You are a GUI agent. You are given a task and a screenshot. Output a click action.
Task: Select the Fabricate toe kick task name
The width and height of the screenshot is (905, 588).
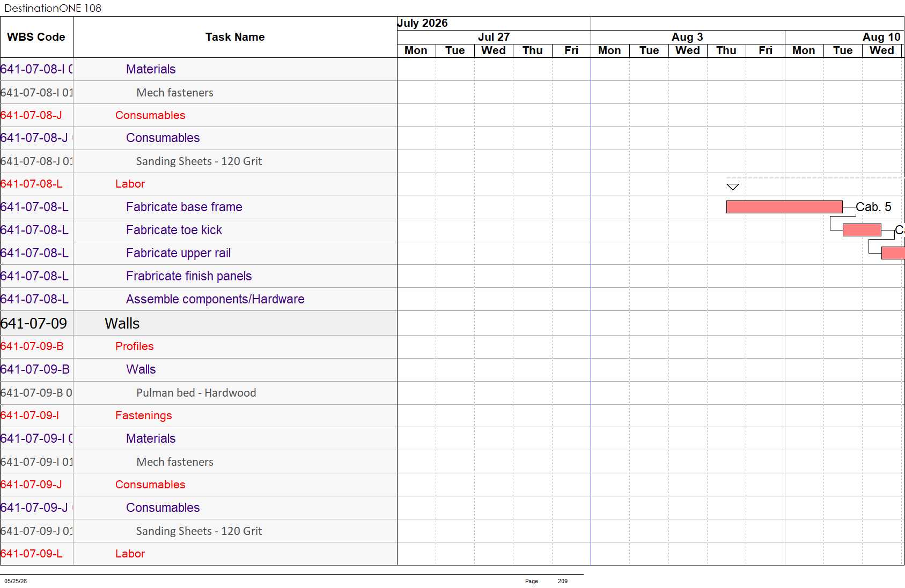tap(174, 230)
